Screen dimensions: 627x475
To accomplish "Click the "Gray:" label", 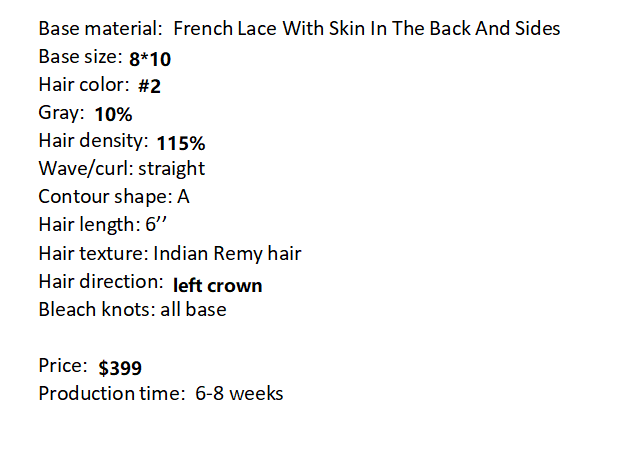I will [61, 112].
